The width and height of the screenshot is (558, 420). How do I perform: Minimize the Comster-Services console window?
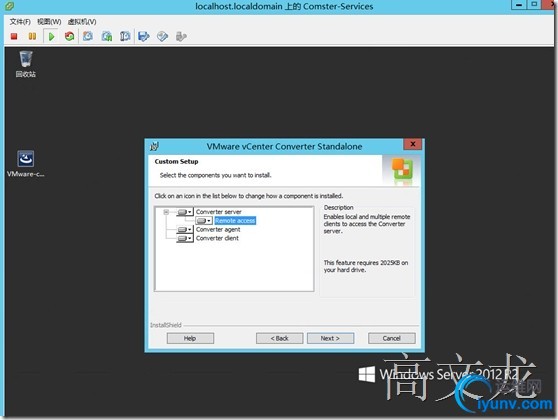click(519, 5)
